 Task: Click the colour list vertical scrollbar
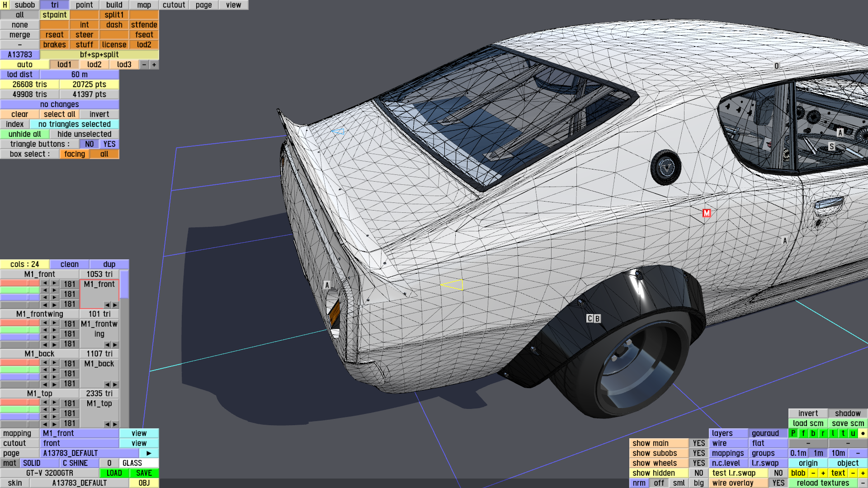124,285
